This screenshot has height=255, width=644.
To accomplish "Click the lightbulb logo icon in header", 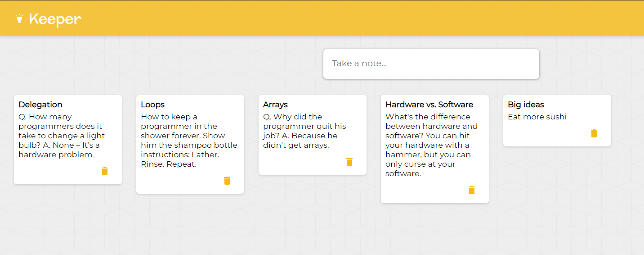I will click(19, 18).
